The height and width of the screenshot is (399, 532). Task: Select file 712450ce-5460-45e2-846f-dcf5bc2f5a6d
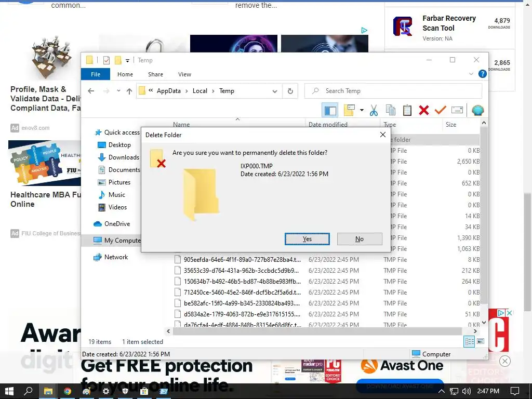242,292
